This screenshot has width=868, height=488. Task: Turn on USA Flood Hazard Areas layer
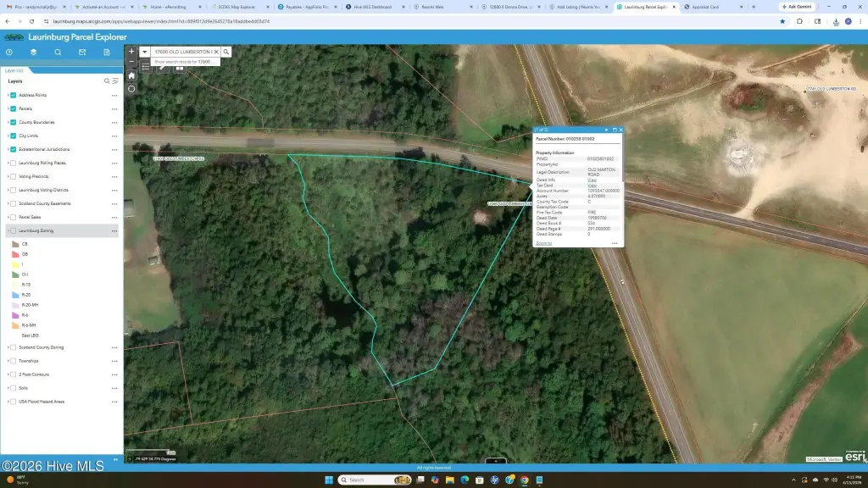pyautogui.click(x=14, y=402)
